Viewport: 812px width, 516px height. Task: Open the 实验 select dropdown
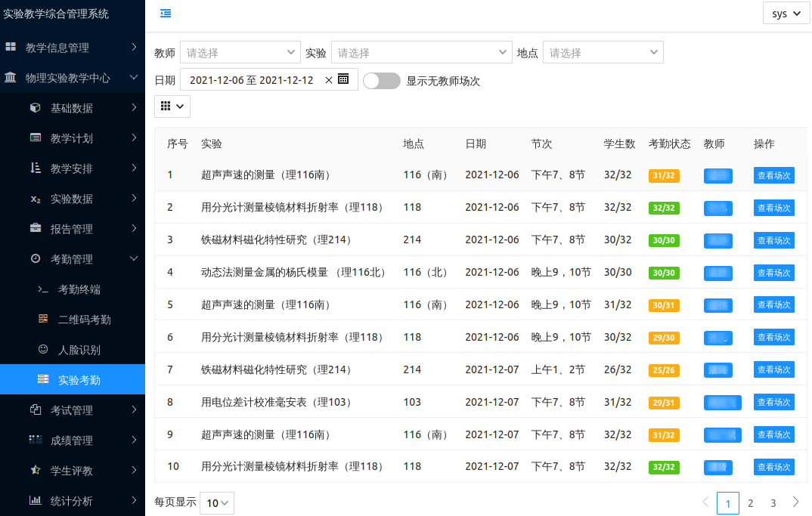(421, 53)
